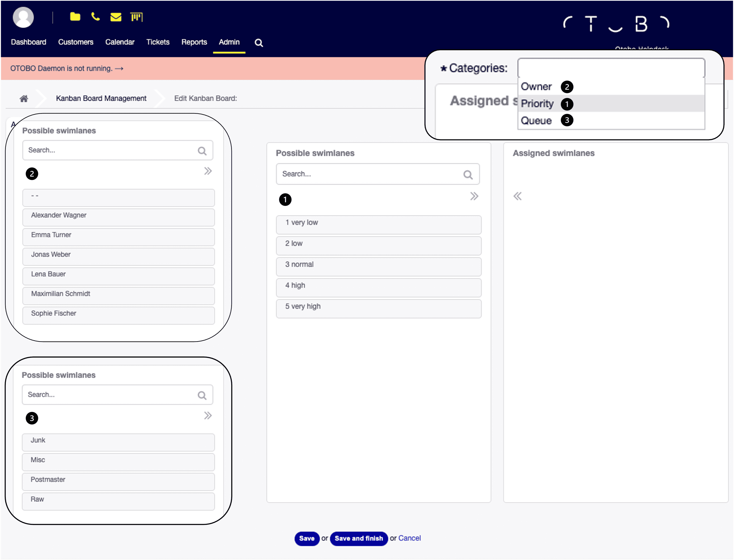Select Misc queue swimlane
The image size is (734, 560).
[x=118, y=462]
